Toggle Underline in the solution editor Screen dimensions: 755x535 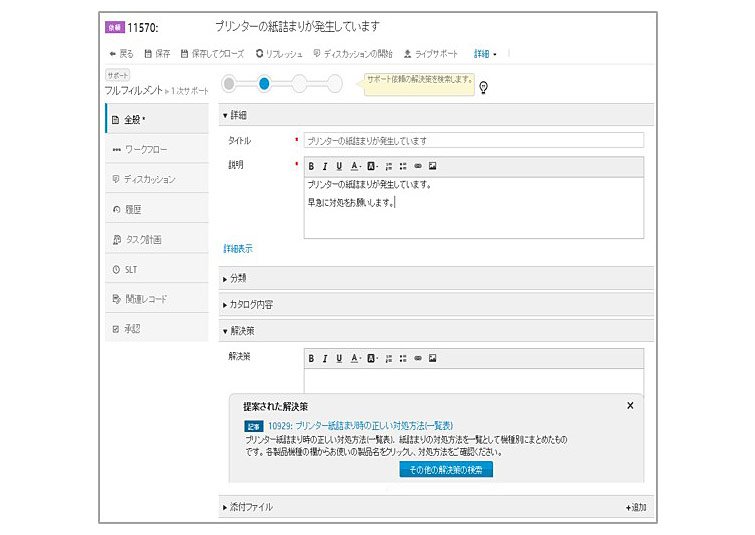(339, 358)
